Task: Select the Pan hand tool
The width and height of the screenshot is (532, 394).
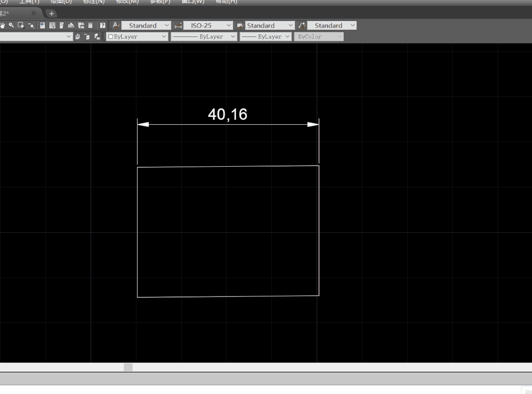Action: (2, 26)
